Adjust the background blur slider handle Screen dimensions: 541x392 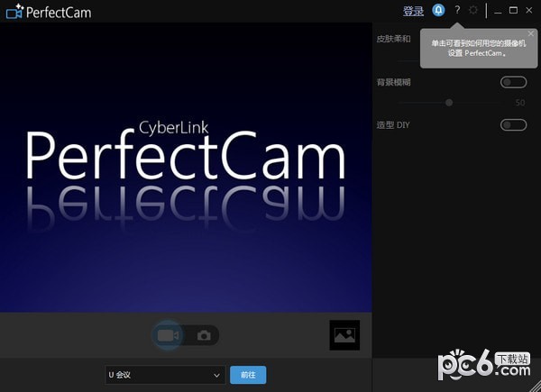(x=449, y=103)
